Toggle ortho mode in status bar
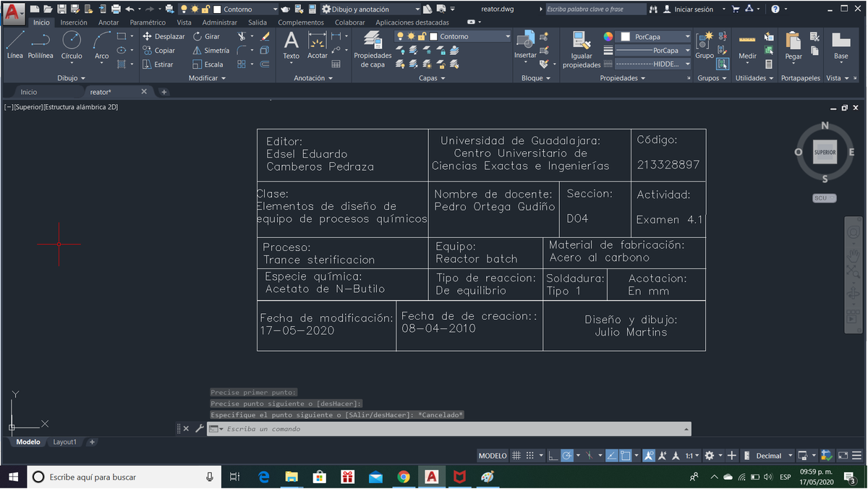Viewport: 868px width, 489px height. pos(553,456)
